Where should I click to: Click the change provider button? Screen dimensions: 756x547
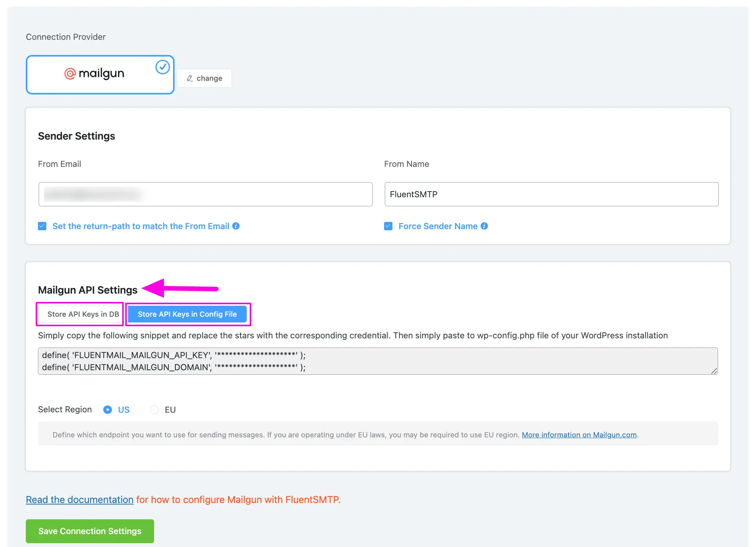[x=204, y=78]
